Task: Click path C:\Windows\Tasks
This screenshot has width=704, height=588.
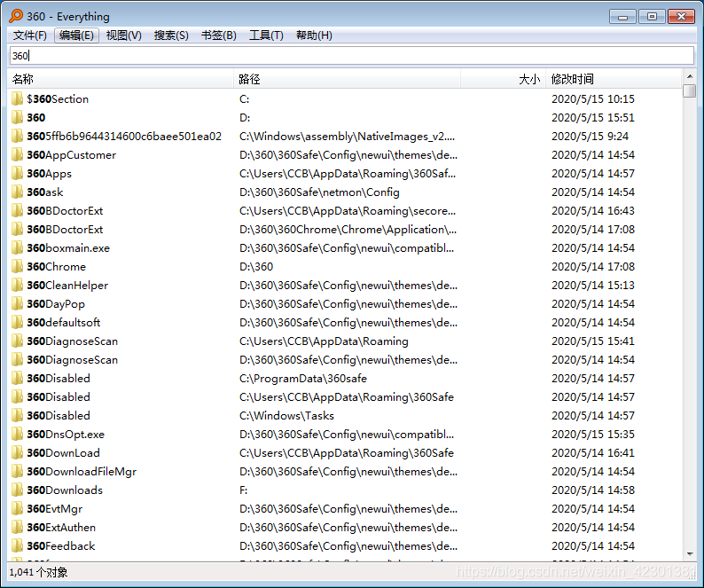Action: [x=286, y=416]
